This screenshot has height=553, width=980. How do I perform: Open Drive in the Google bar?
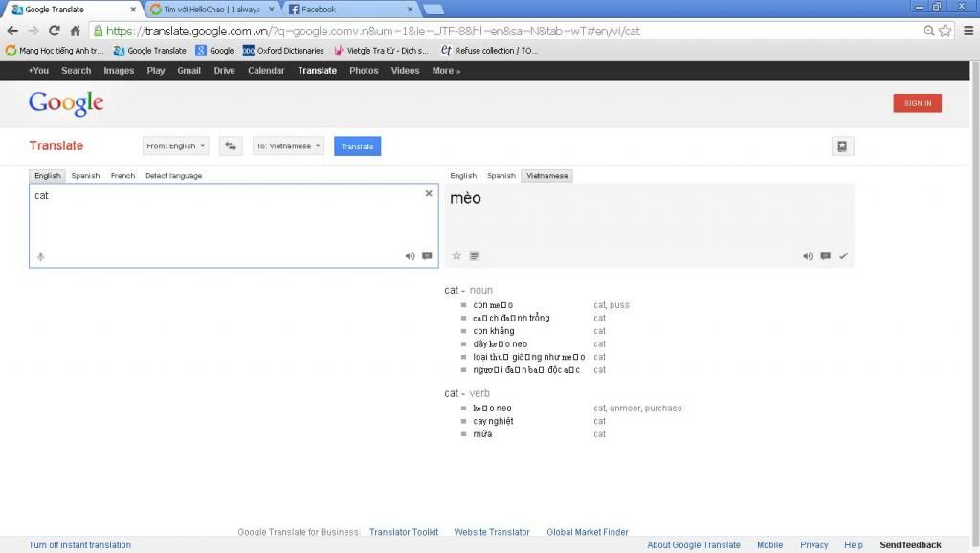(x=224, y=71)
